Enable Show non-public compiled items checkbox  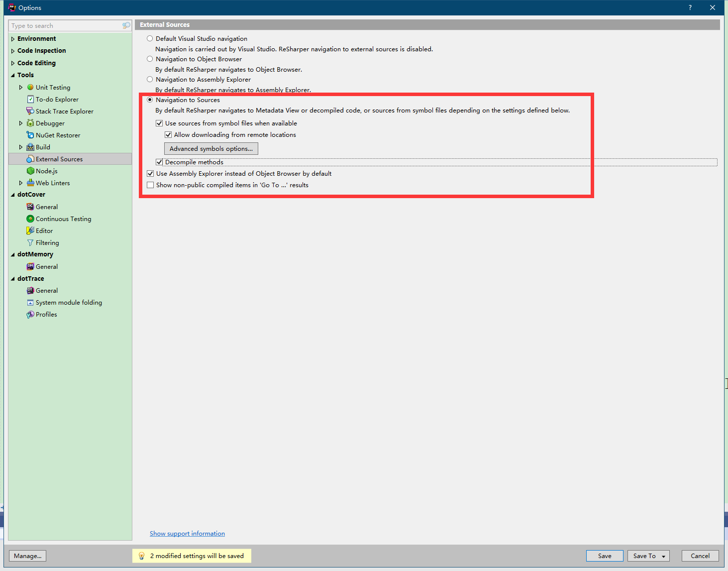(x=150, y=185)
